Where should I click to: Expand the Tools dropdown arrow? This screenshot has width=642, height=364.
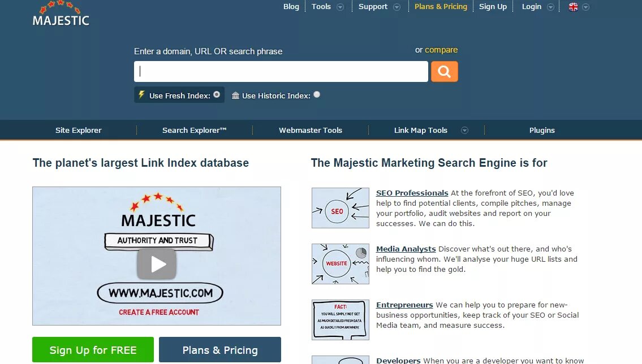tap(341, 7)
